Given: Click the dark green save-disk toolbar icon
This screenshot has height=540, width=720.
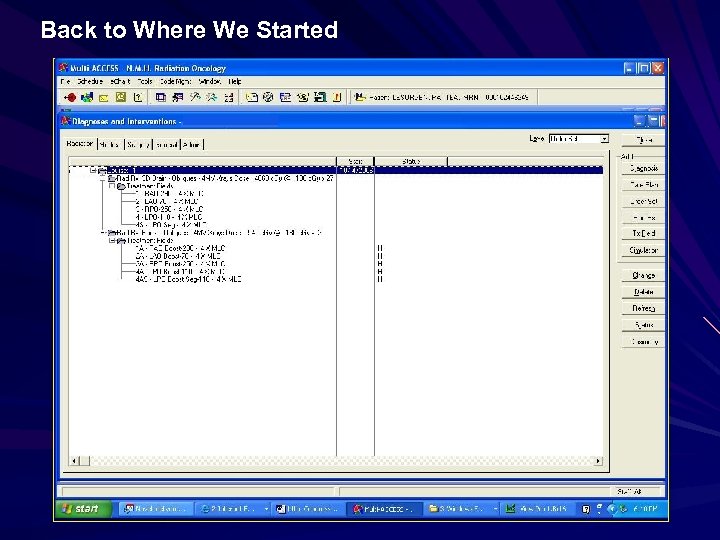Looking at the screenshot, I should point(320,97).
